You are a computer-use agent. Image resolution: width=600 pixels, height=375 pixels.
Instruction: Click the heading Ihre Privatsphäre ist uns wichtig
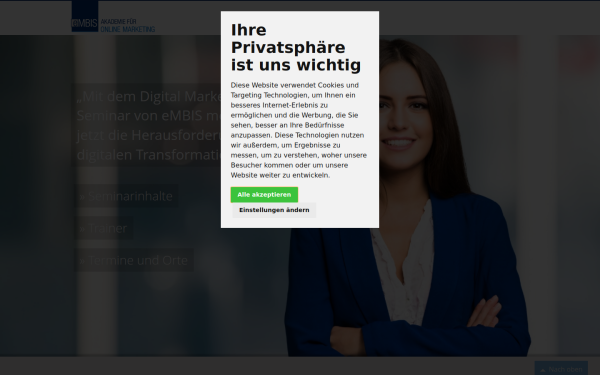tap(296, 47)
